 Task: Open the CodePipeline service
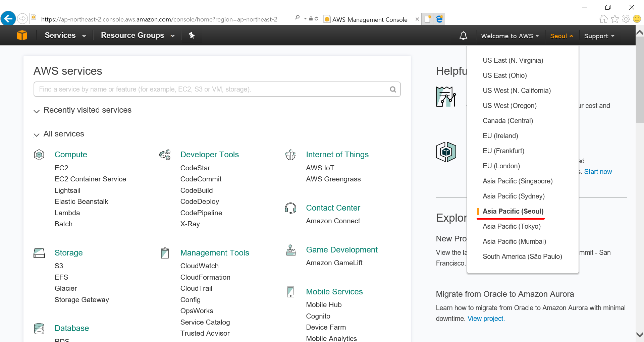pyautogui.click(x=201, y=213)
